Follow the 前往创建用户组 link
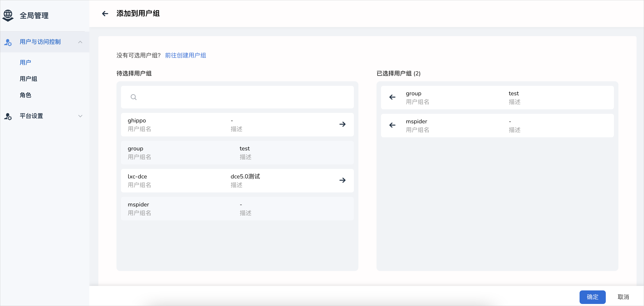 pyautogui.click(x=185, y=55)
